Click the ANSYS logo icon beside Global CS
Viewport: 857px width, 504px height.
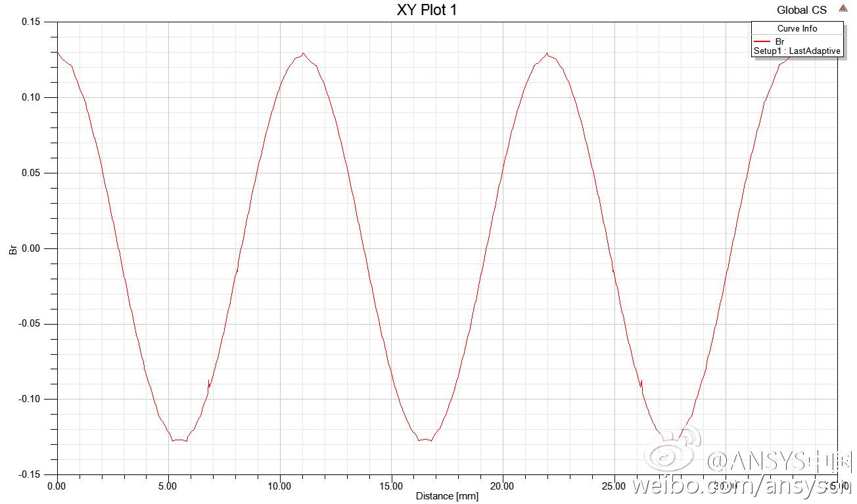tap(843, 9)
